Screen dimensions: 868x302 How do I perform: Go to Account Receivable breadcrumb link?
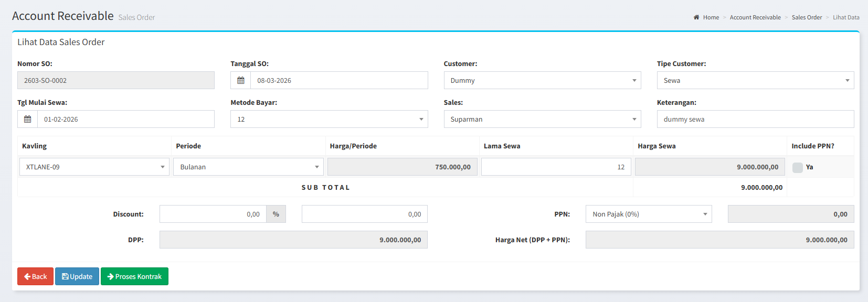[755, 17]
